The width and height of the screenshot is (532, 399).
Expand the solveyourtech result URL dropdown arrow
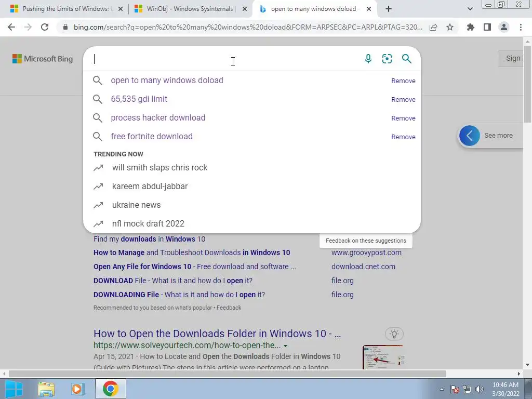285,345
